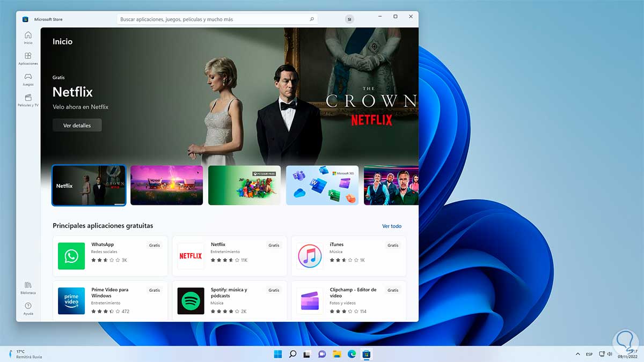644x362 pixels.
Task: Open Aplicaciones section in sidebar
Action: (x=28, y=58)
